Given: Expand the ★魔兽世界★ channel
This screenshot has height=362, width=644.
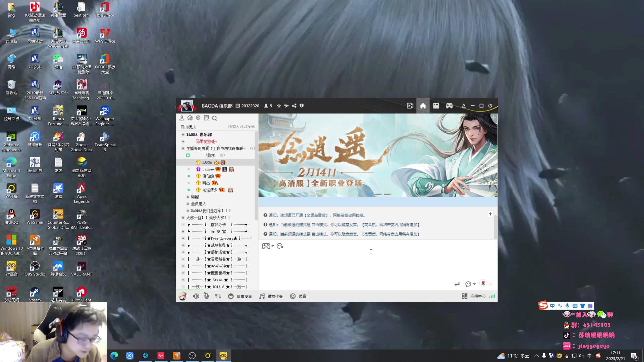Looking at the screenshot, I should click(x=183, y=273).
